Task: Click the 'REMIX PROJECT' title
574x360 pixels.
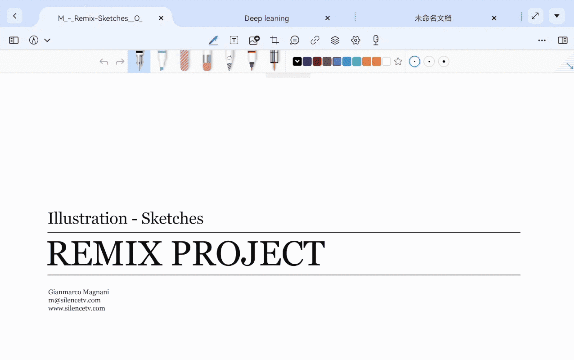Action: pos(186,253)
